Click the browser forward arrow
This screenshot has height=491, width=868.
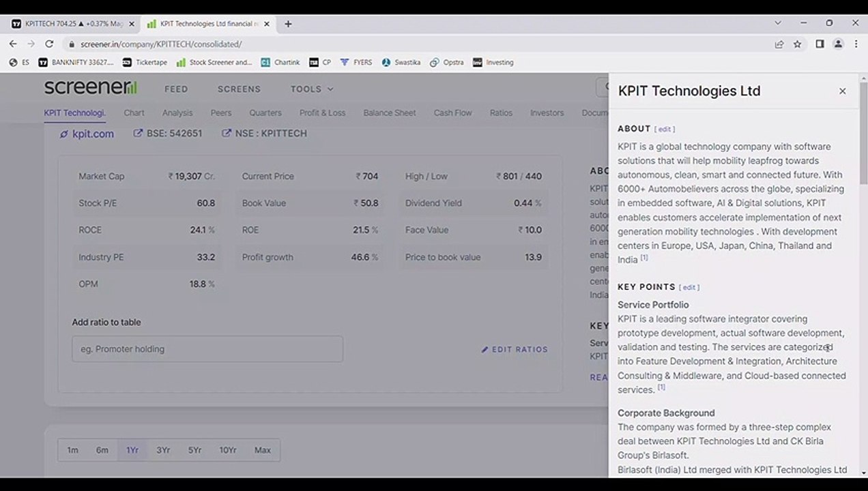click(x=31, y=44)
